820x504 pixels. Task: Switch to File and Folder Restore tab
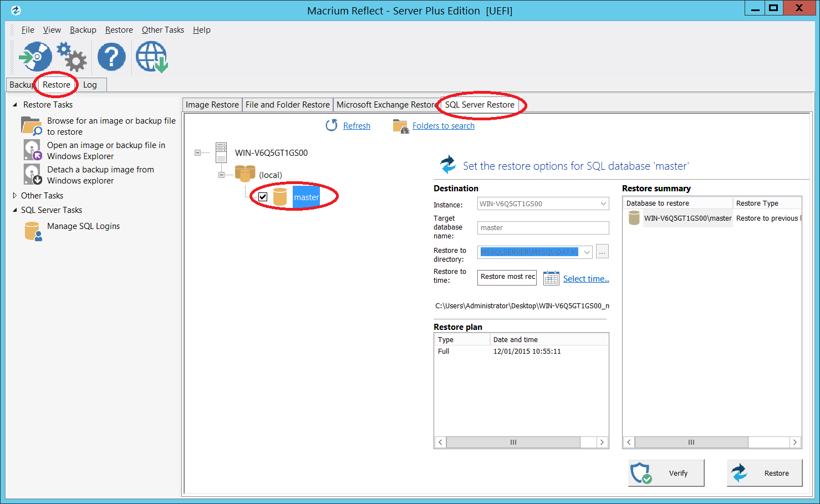[x=288, y=105]
